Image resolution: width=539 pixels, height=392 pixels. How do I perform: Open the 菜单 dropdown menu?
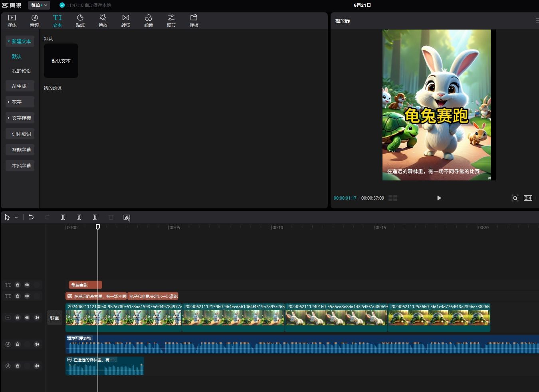(x=39, y=5)
